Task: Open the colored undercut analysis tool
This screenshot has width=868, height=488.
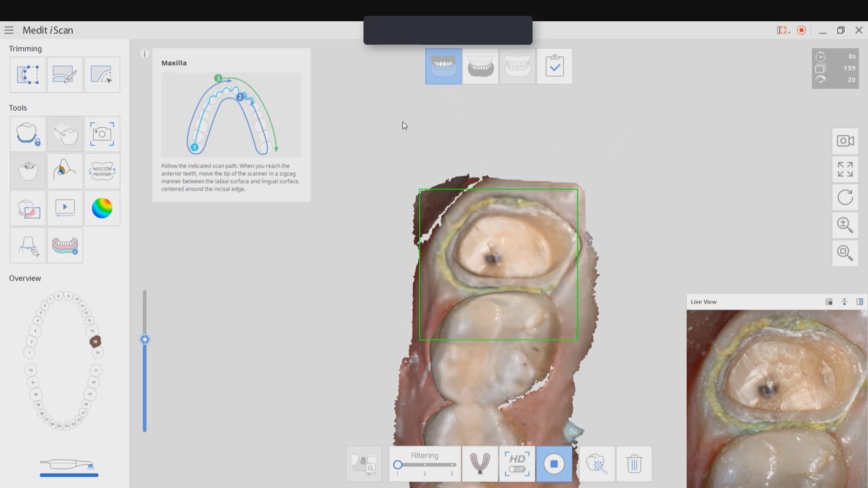Action: pos(65,171)
